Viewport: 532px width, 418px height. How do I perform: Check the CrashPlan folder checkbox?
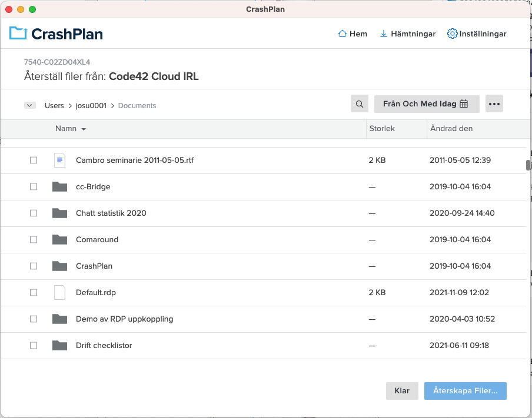coord(34,266)
